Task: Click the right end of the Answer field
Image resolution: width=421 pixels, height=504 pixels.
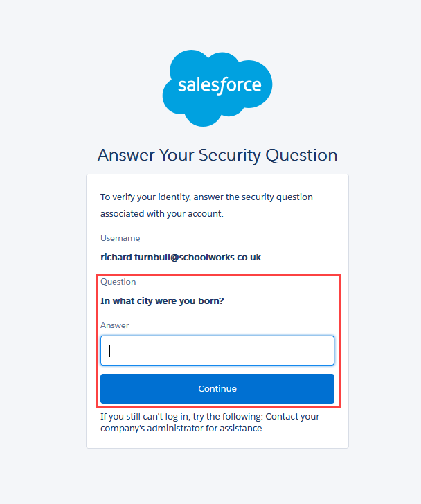Action: (325, 350)
